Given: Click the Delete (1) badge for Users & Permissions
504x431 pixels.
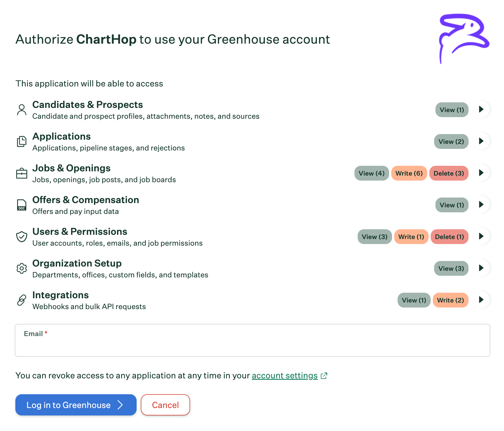Looking at the screenshot, I should pyautogui.click(x=450, y=237).
